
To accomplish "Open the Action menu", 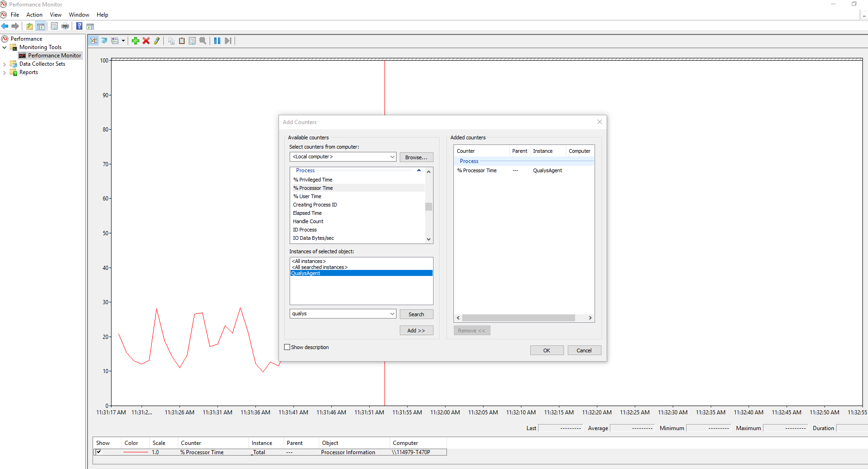I will tap(34, 15).
